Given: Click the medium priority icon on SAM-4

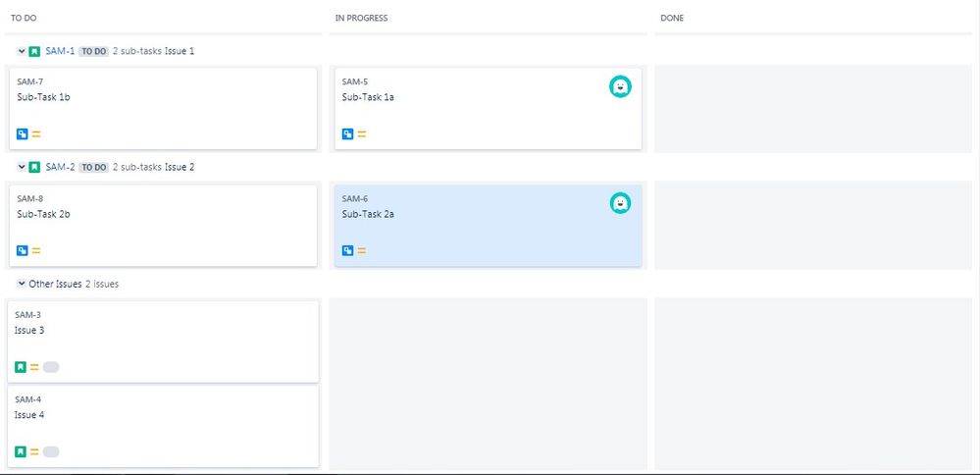Looking at the screenshot, I should point(34,451).
